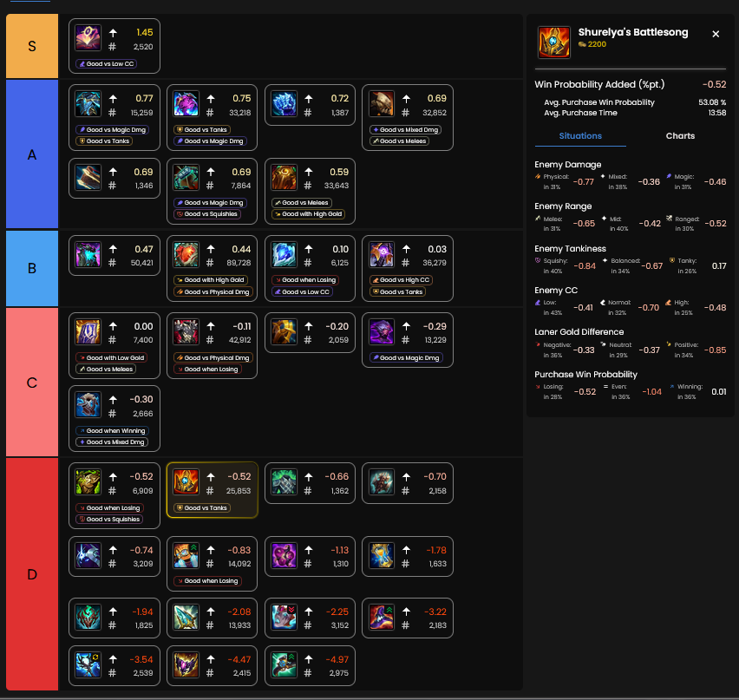Select the orange S tier label
739x700 pixels.
(32, 46)
